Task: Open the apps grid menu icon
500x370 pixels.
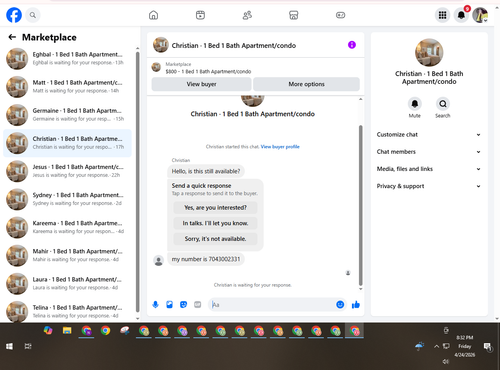Action: coord(442,15)
